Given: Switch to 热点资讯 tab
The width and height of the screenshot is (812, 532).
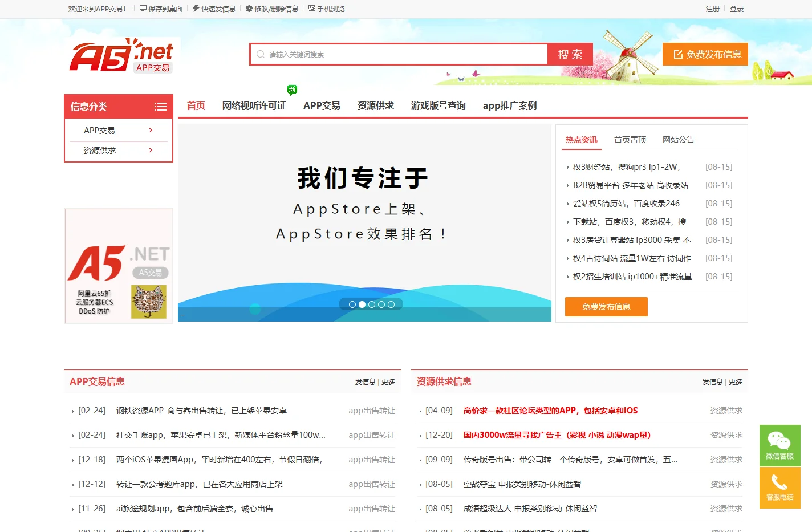Looking at the screenshot, I should point(582,140).
